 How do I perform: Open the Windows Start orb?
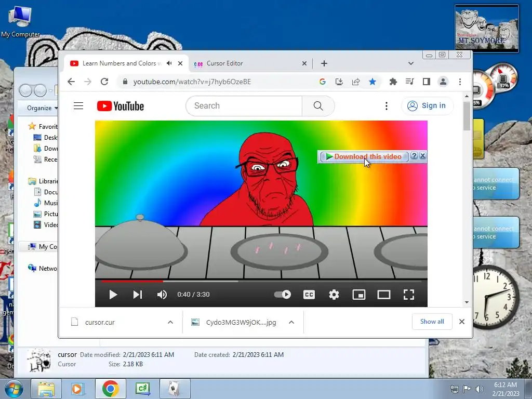pyautogui.click(x=14, y=389)
